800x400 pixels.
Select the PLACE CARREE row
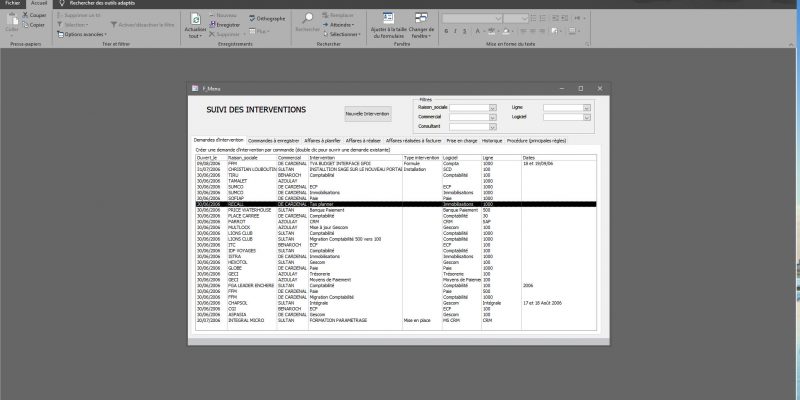click(x=395, y=216)
